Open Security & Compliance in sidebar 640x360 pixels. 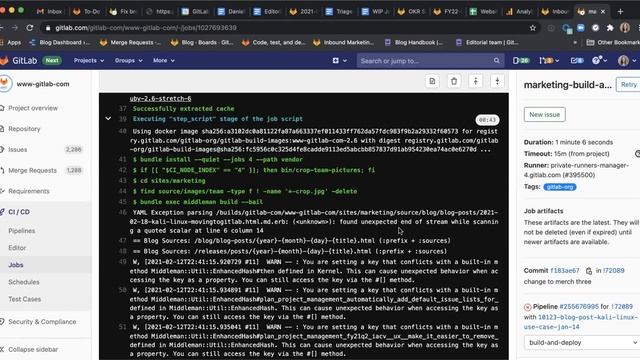[42, 322]
